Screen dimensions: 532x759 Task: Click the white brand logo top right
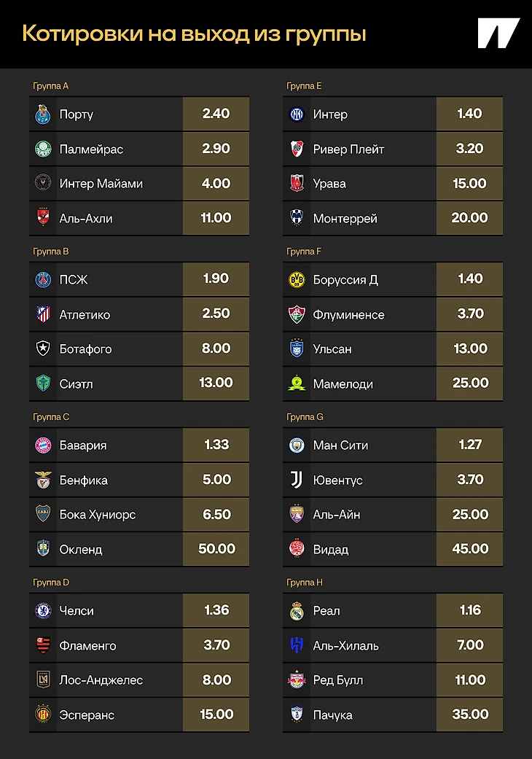tap(498, 34)
